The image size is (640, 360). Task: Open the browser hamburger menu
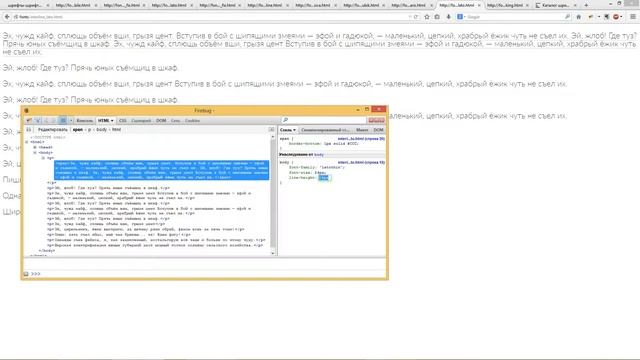coord(633,17)
